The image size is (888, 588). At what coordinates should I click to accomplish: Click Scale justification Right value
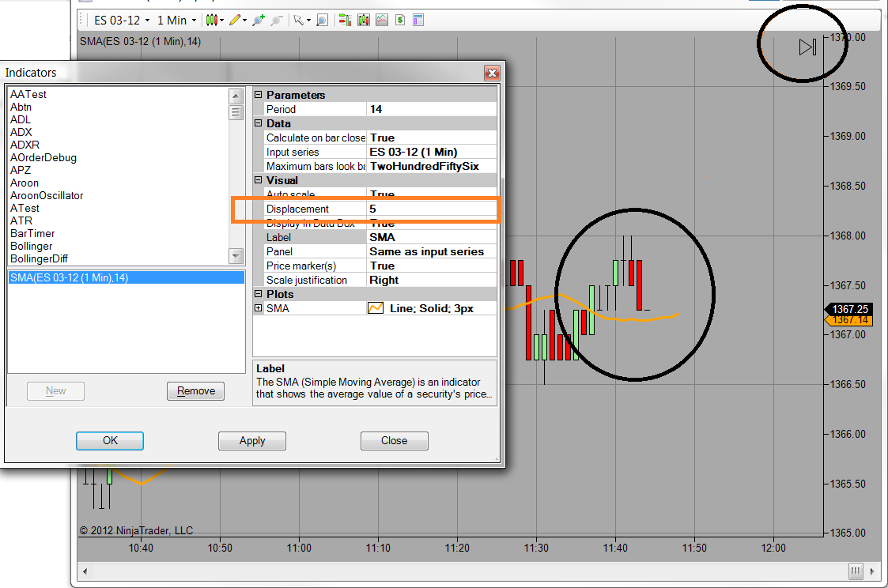[x=432, y=280]
